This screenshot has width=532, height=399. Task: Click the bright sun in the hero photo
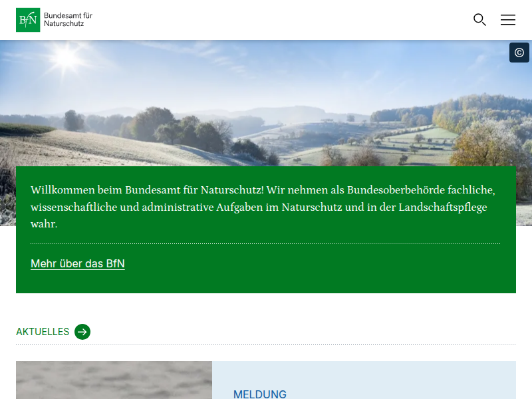point(67,58)
